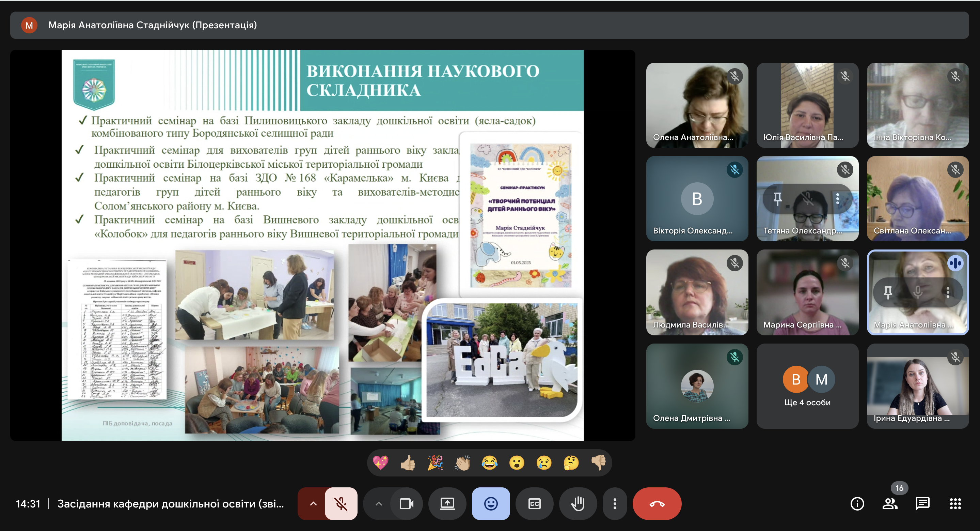Viewport: 980px width, 531px height.
Task: Expand video settings arrow beside camera
Action: coord(379,504)
